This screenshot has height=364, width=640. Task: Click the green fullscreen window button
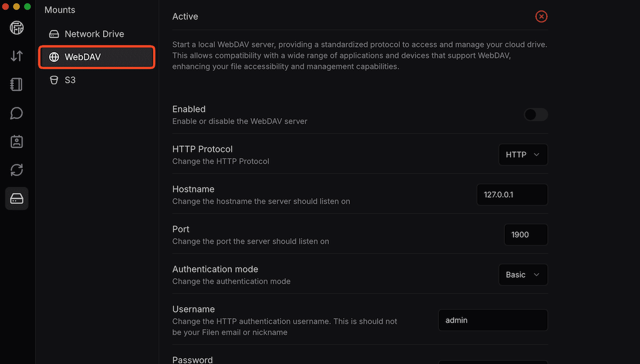point(27,6)
